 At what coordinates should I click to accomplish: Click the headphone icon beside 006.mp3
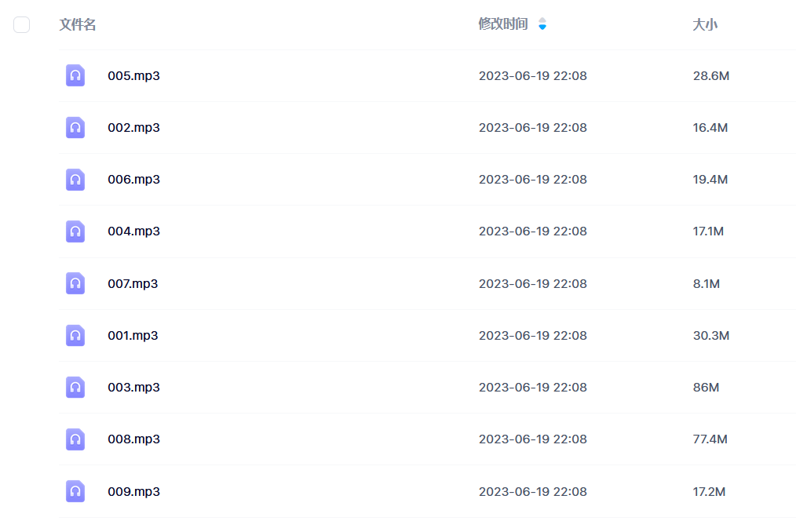pyautogui.click(x=75, y=179)
